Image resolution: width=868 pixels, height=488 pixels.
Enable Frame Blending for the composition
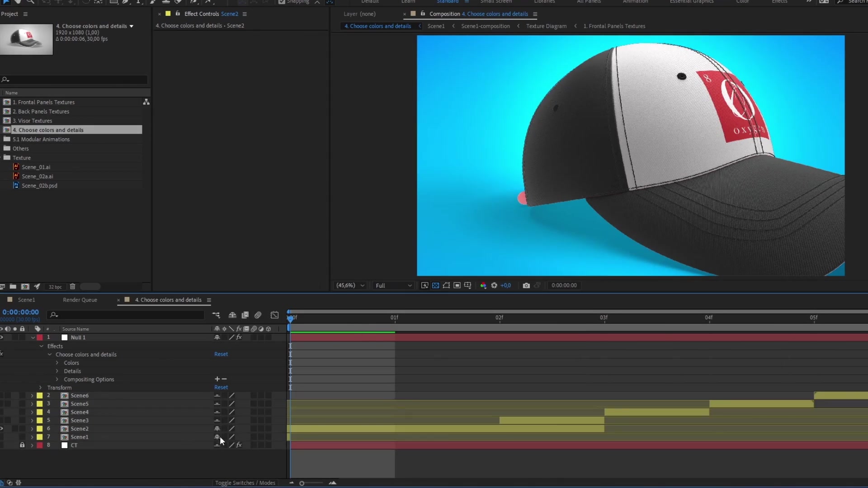coord(245,315)
